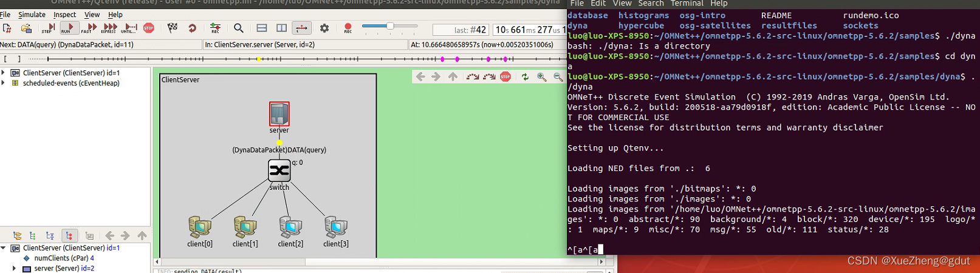Open the View menu in Qtenv
980x273 pixels.
pos(92,15)
